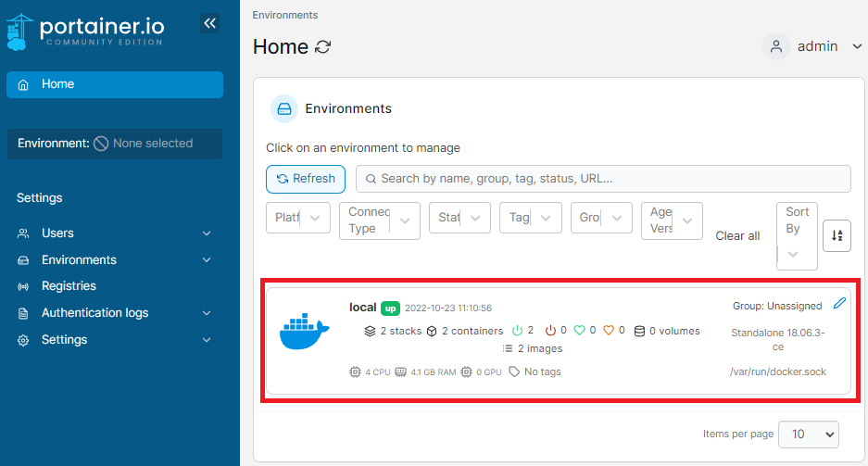The image size is (868, 466).
Task: Click the None selected prohibited icon
Action: pos(101,144)
